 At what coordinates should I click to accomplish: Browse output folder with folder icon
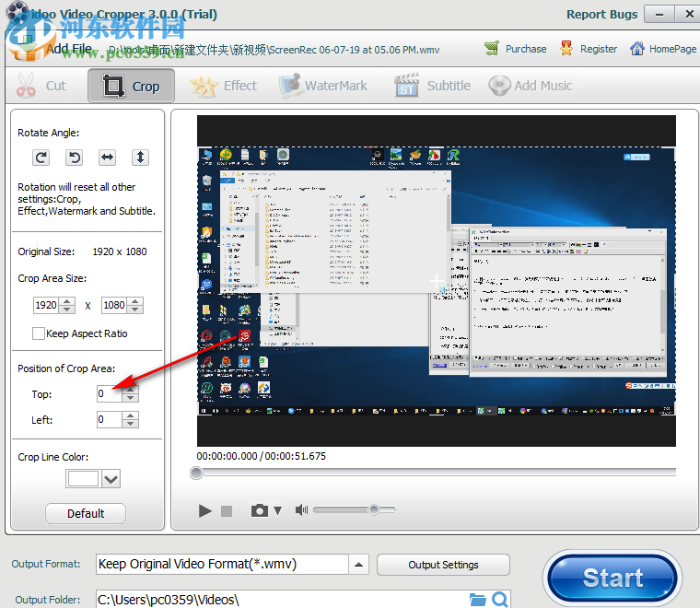tap(477, 600)
